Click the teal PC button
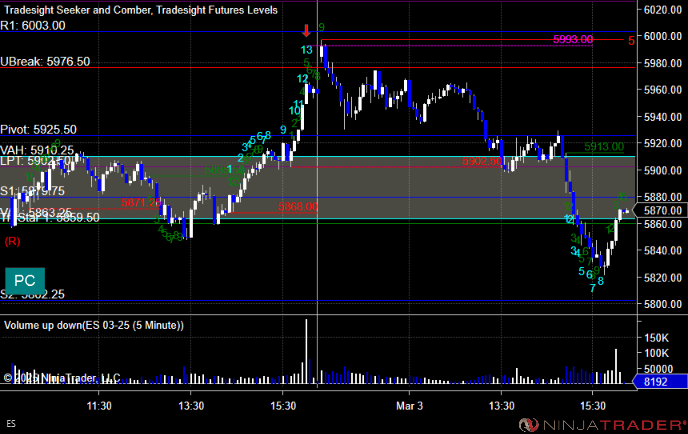The image size is (688, 434). coord(25,281)
